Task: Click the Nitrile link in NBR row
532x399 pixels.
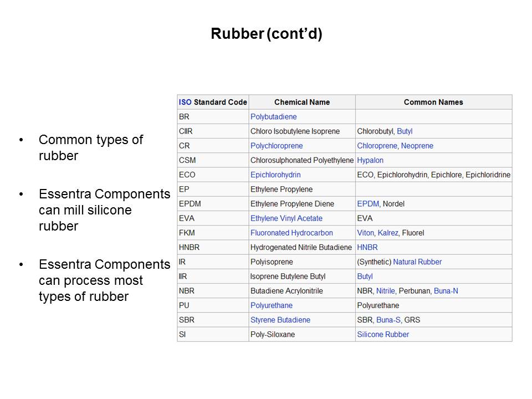Action: 386,290
